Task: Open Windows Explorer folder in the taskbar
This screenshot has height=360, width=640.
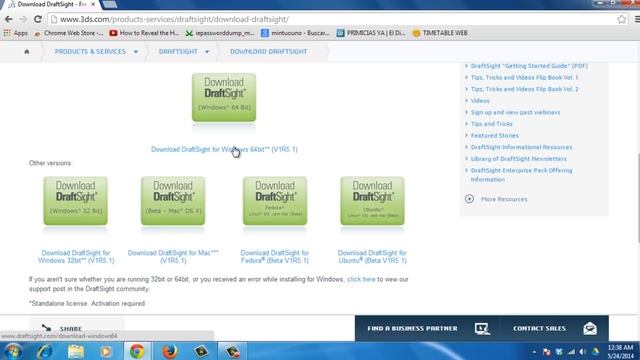Action: (x=76, y=351)
